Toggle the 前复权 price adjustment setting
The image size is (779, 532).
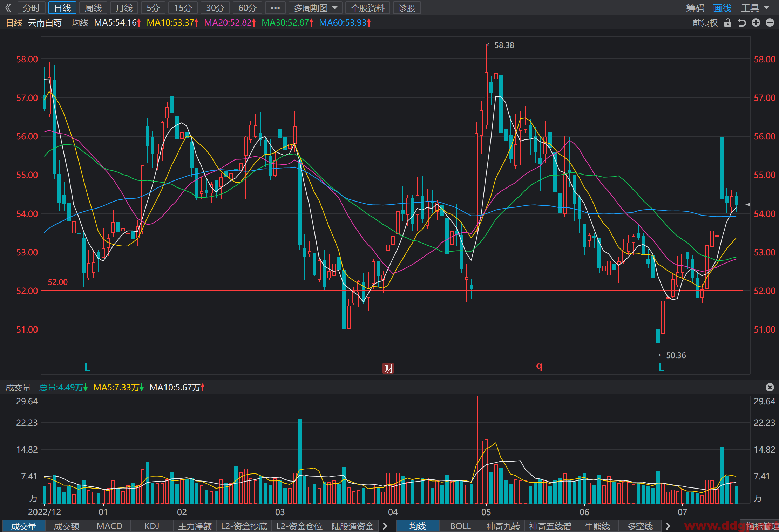click(x=705, y=23)
